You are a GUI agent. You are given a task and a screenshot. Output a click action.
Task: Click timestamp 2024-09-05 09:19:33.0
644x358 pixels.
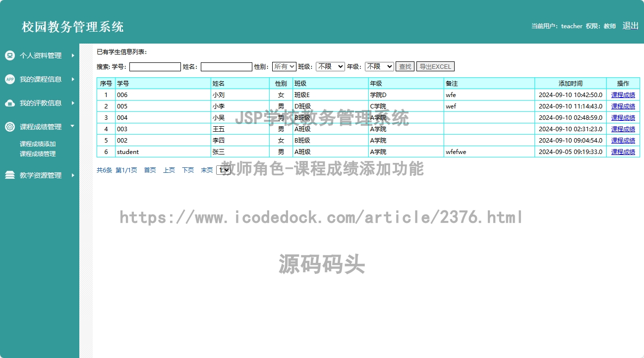click(x=571, y=152)
